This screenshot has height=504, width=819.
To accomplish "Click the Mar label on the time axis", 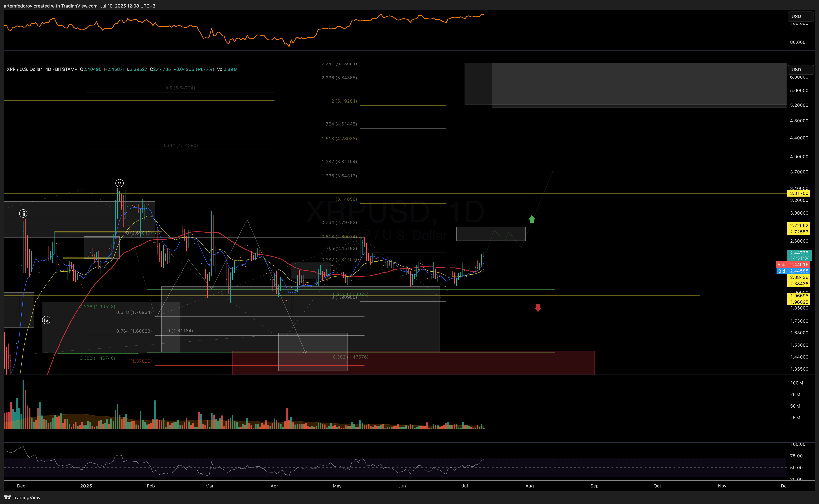I will 209,486.
